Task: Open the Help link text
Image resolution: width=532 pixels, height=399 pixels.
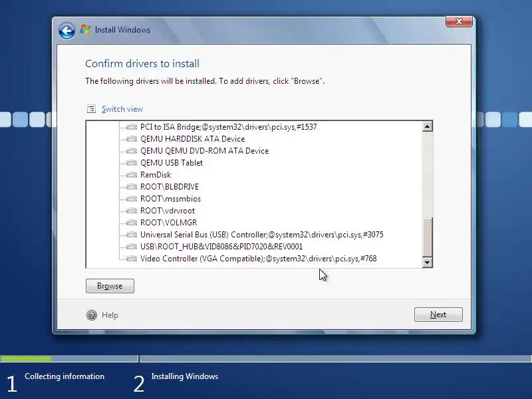Action: click(x=110, y=315)
